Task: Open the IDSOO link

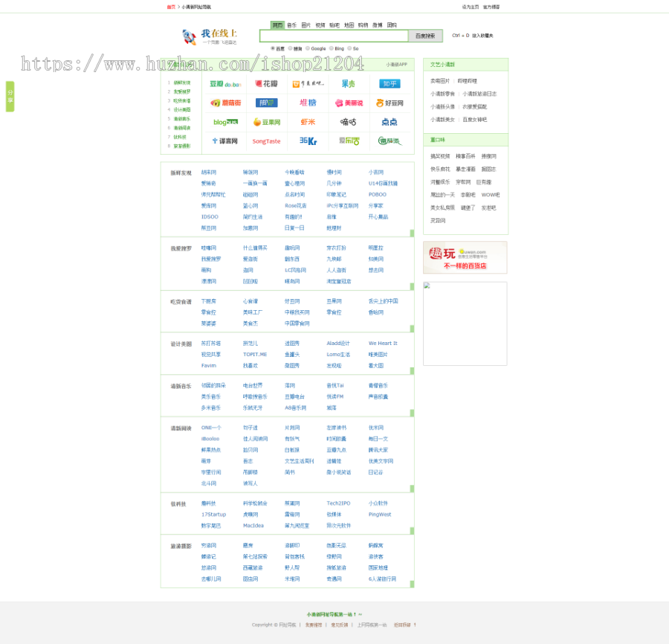Action: (x=210, y=217)
